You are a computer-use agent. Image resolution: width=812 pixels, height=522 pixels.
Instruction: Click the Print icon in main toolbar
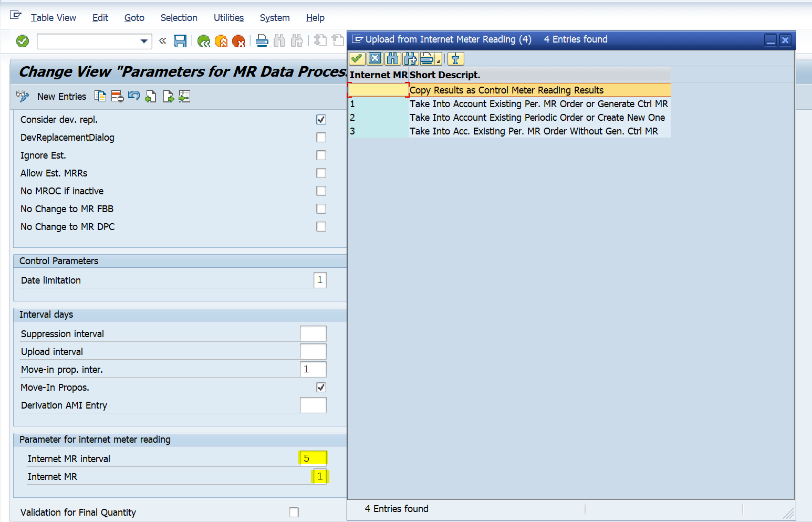coord(262,40)
